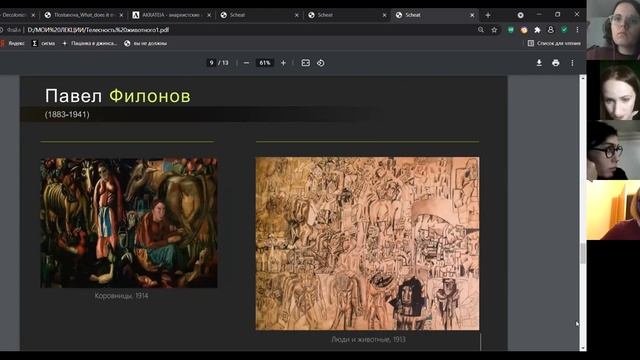Image resolution: width=640 pixels, height=360 pixels.
Task: Click the orange round extension icon
Action: click(524, 30)
